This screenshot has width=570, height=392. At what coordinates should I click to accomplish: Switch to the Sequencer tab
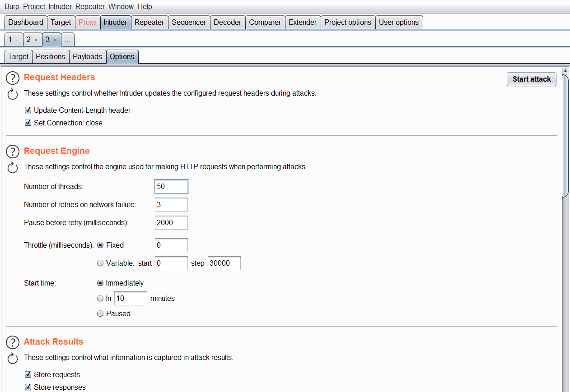[x=189, y=22]
